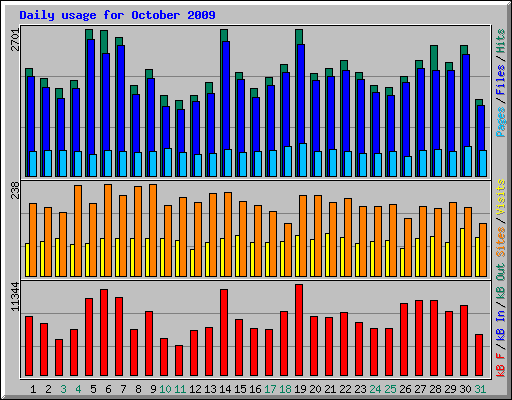512x400 pixels.
Task: Click the shortest red kB bar for day 11
Action: point(179,361)
